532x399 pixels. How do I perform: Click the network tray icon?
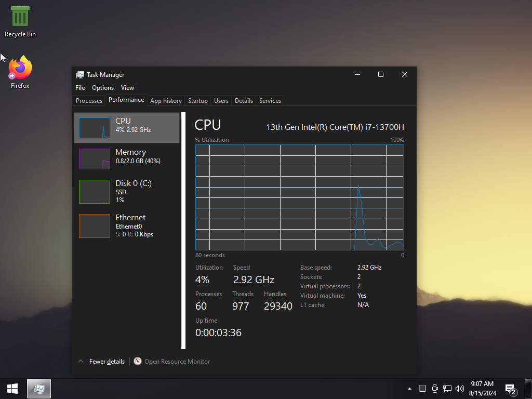click(447, 389)
